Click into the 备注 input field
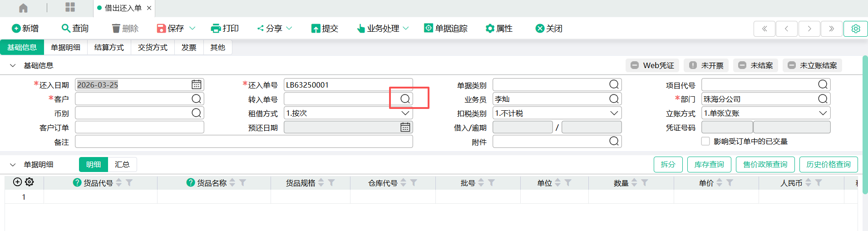The width and height of the screenshot is (868, 231). point(244,142)
